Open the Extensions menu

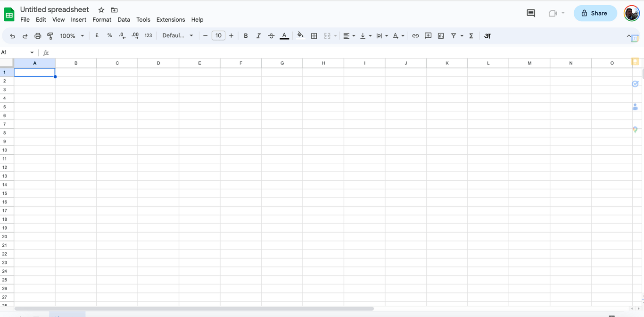171,20
